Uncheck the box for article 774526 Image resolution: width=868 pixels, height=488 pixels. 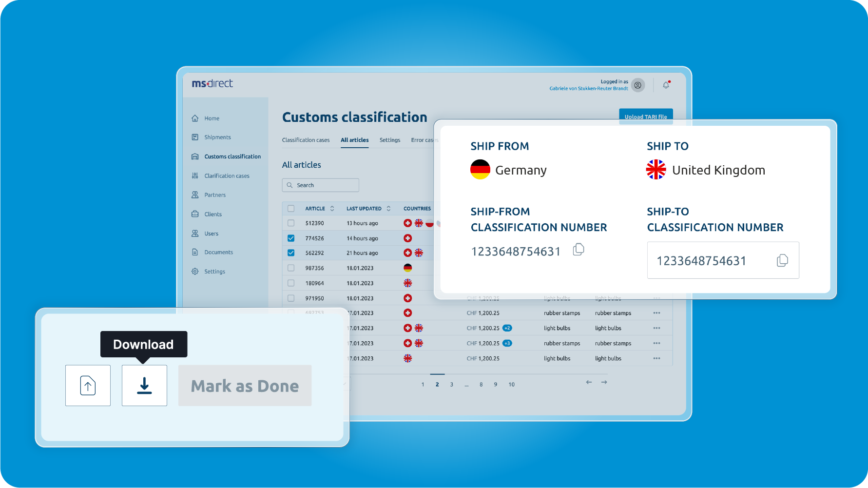click(291, 238)
